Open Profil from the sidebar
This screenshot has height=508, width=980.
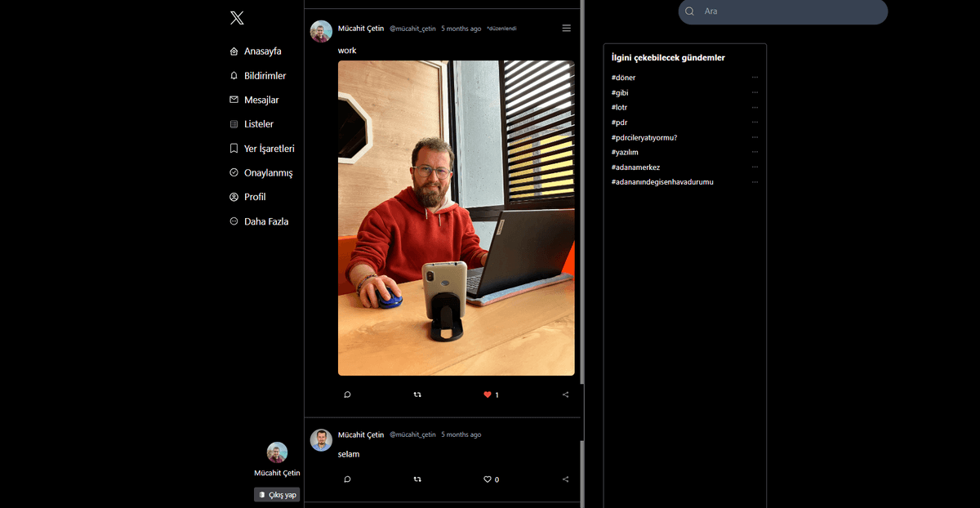tap(255, 197)
